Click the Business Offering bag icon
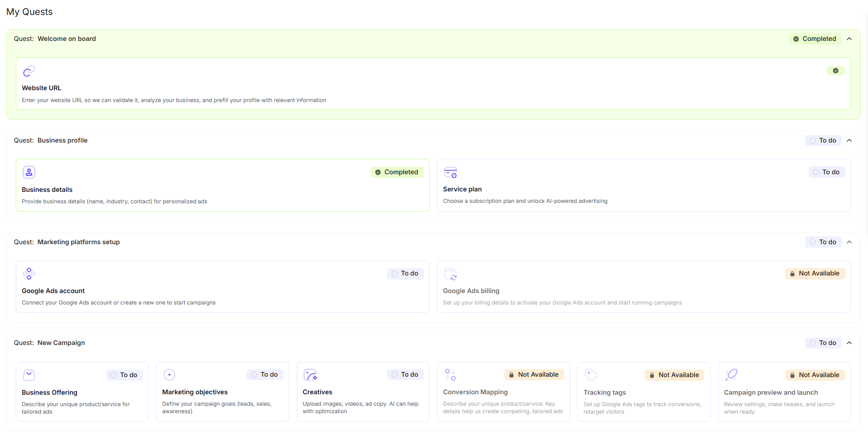The width and height of the screenshot is (868, 433). coord(29,375)
